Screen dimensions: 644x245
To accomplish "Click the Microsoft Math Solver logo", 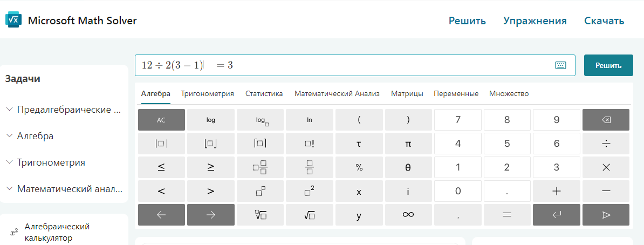I will tap(13, 21).
